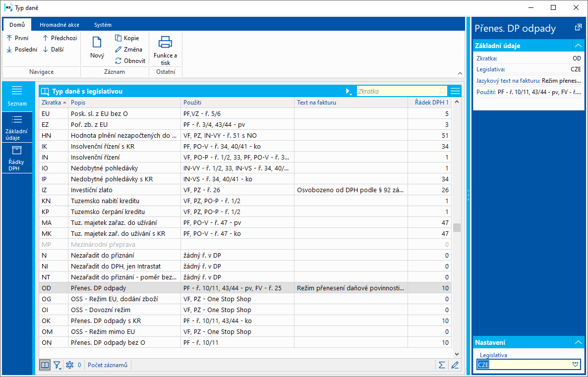
Task: Go to the První record
Action: click(17, 38)
